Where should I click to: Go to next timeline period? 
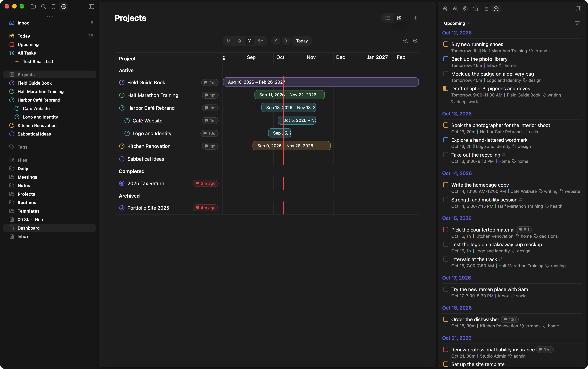286,41
